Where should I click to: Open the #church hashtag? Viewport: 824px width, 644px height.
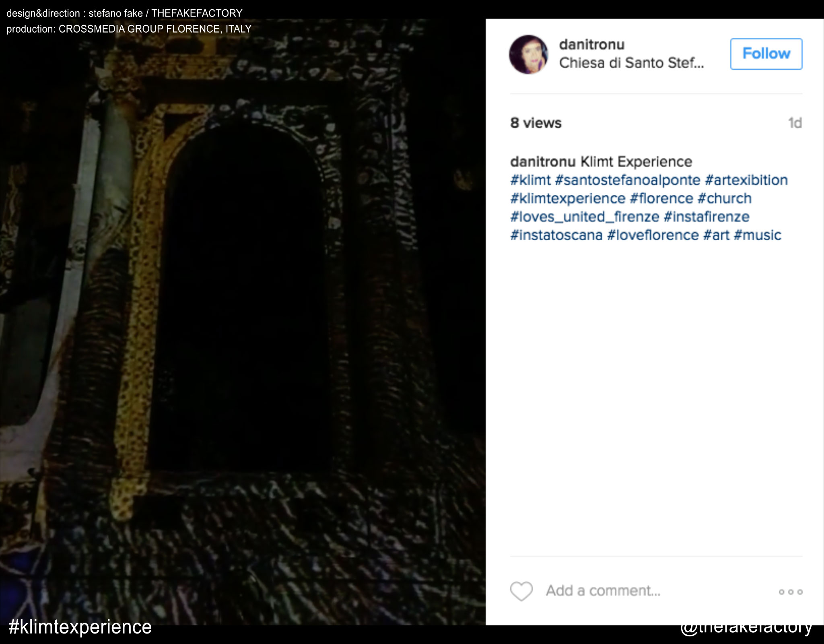tap(724, 198)
